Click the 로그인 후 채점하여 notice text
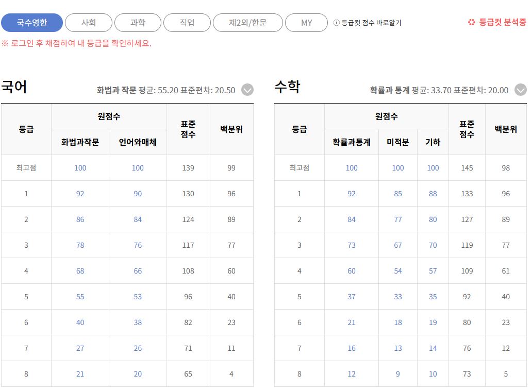This screenshot has height=392, width=532. pyautogui.click(x=76, y=43)
